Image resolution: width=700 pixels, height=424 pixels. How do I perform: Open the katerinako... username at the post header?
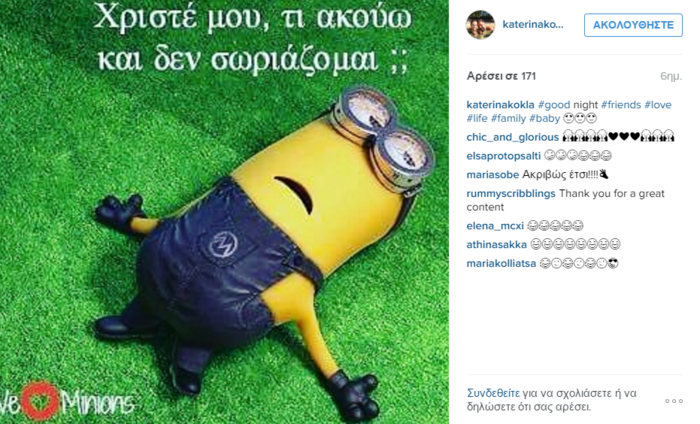tap(533, 25)
